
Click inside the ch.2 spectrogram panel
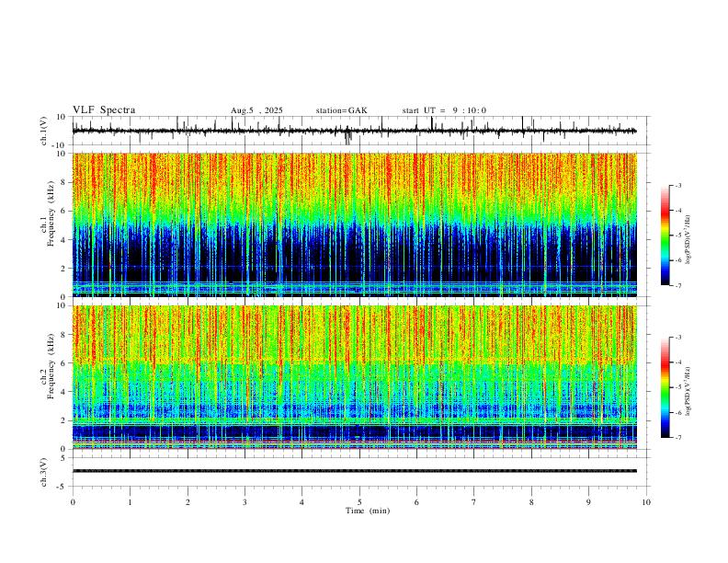point(354,377)
